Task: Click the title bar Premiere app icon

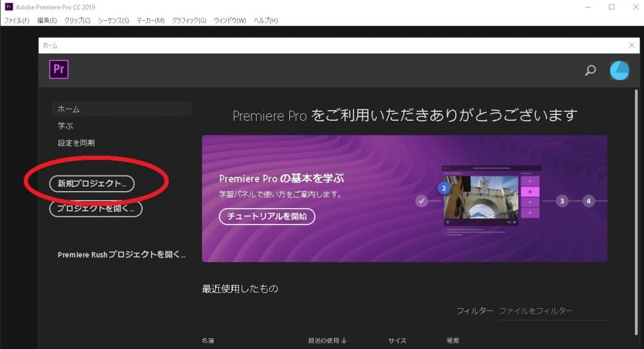Action: tap(8, 7)
